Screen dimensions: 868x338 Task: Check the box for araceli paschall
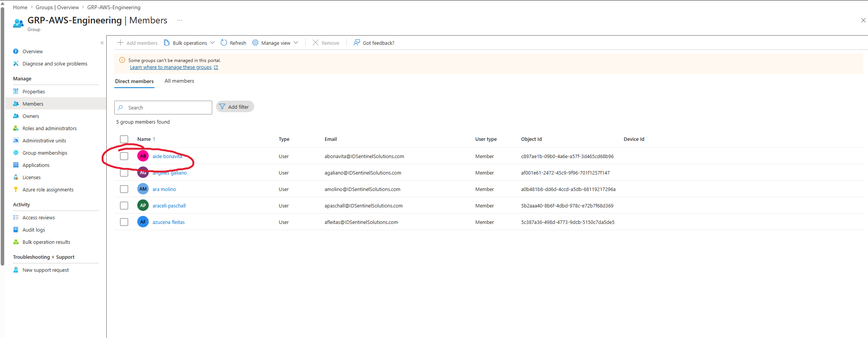[124, 206]
